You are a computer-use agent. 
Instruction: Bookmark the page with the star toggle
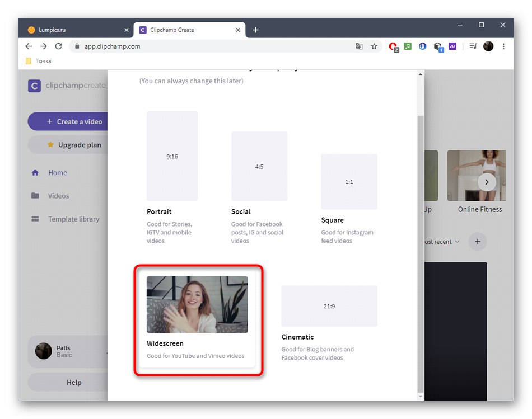point(374,46)
